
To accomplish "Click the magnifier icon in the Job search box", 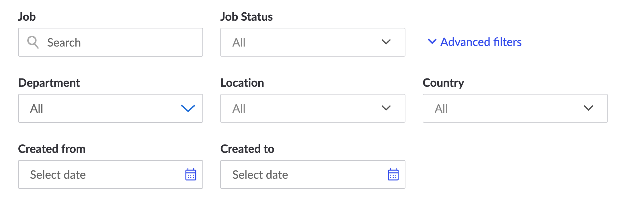I will coord(33,42).
